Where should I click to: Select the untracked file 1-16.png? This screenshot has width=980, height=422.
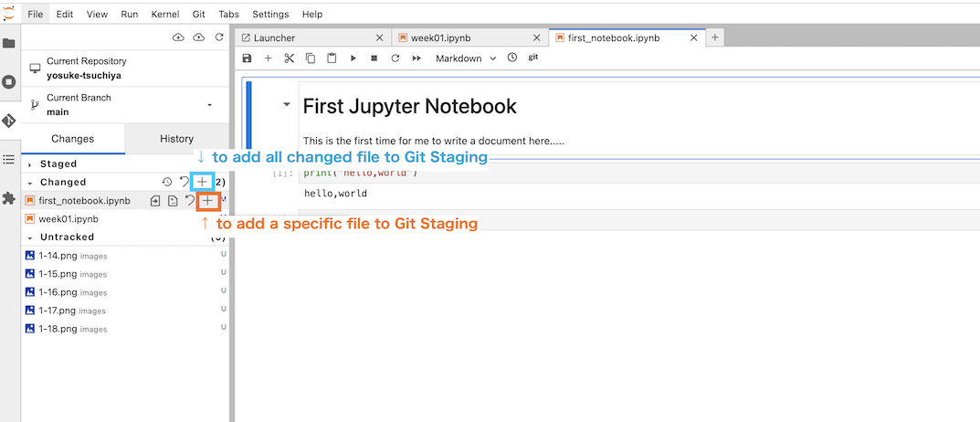pos(57,292)
